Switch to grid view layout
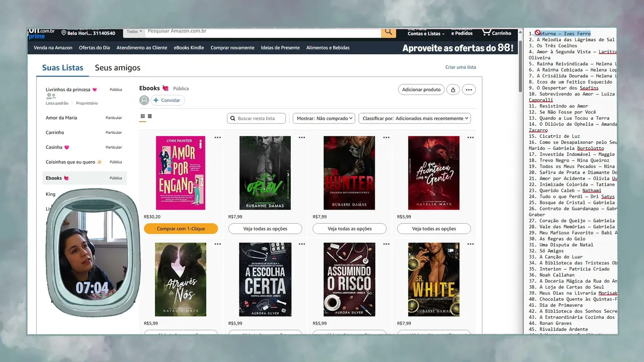 pos(143,116)
